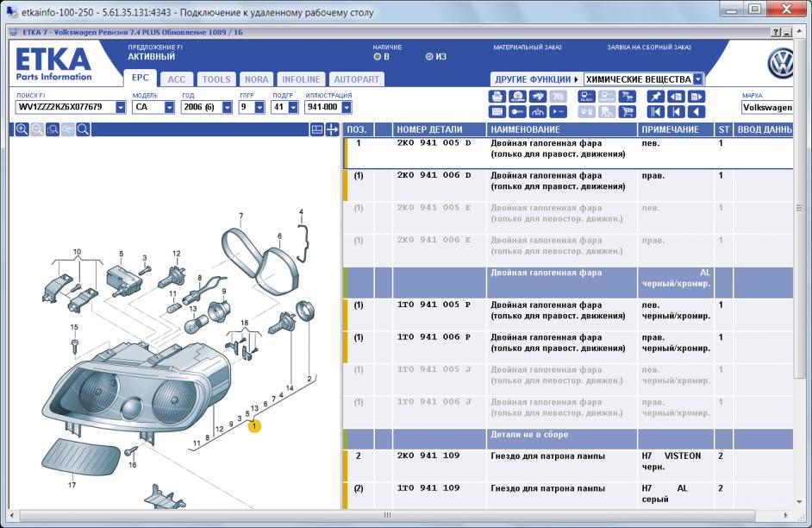Screen dimensions: 812x528
Task: Click the НОМЕР ДЕТАЛИ column header
Action: click(439, 129)
